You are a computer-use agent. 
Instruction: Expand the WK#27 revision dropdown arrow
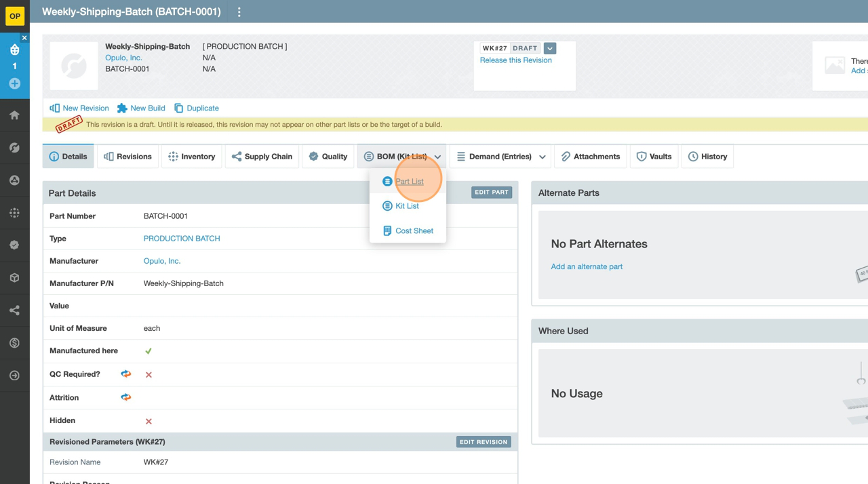550,48
